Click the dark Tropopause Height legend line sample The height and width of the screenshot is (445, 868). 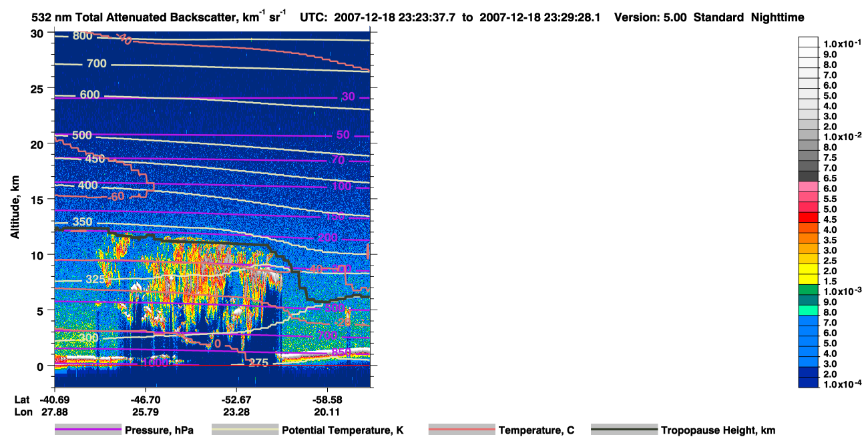[x=624, y=430]
